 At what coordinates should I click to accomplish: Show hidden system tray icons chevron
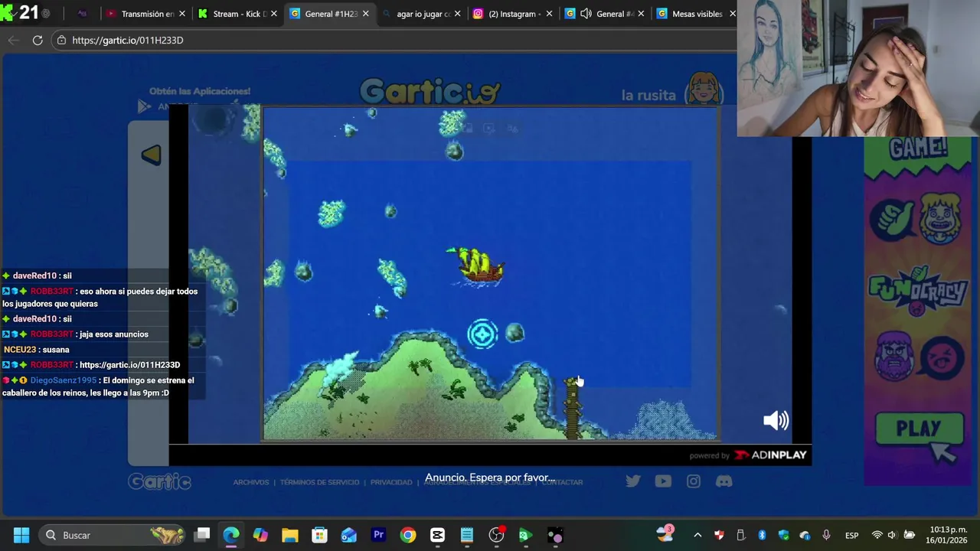(x=697, y=535)
